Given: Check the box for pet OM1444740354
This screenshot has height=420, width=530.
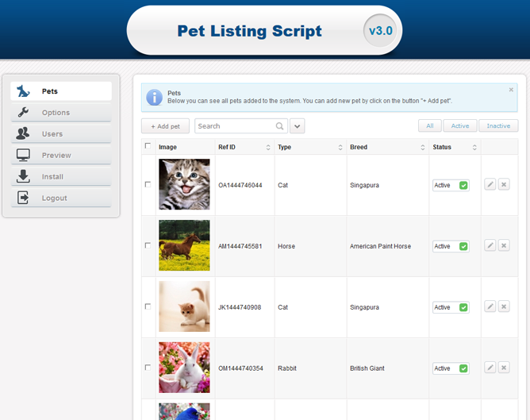Looking at the screenshot, I should [x=148, y=368].
